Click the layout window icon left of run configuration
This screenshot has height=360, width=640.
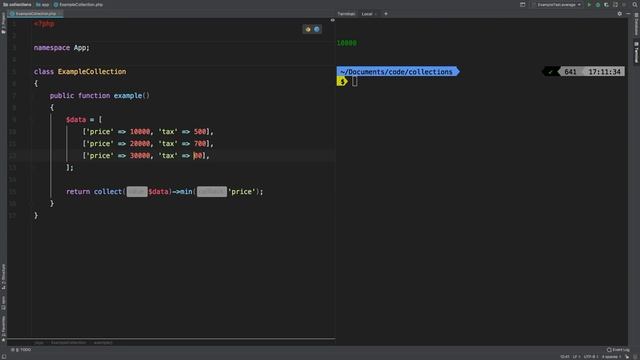point(522,4)
